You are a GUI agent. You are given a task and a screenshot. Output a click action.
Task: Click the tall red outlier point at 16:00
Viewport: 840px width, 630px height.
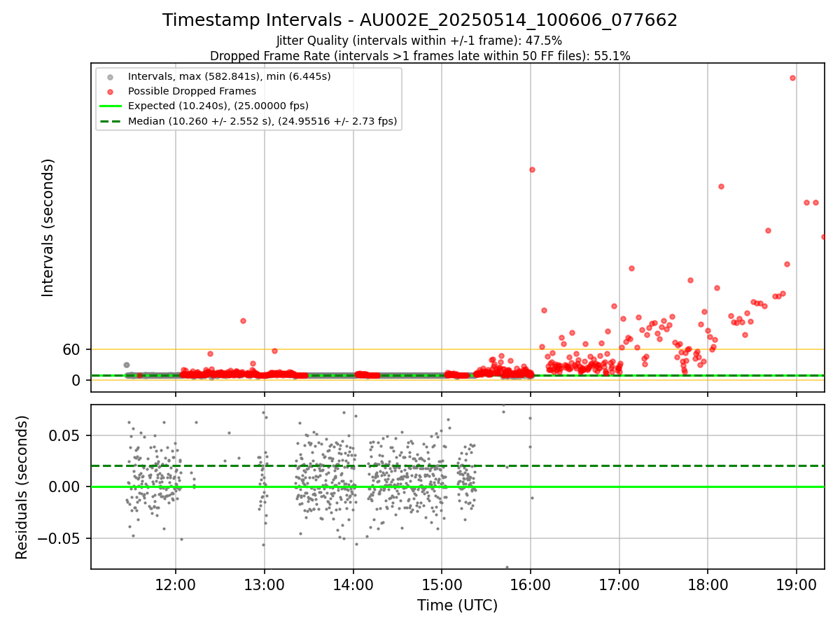(x=532, y=169)
